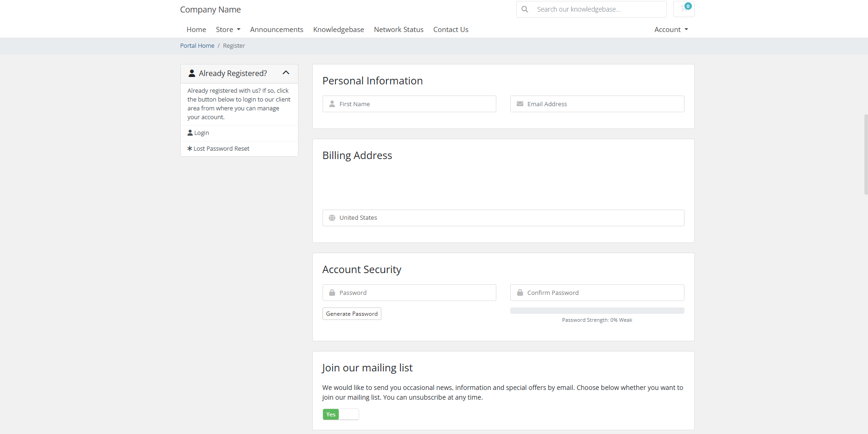
Task: Click the user icon in Already Registered header
Action: [x=191, y=73]
